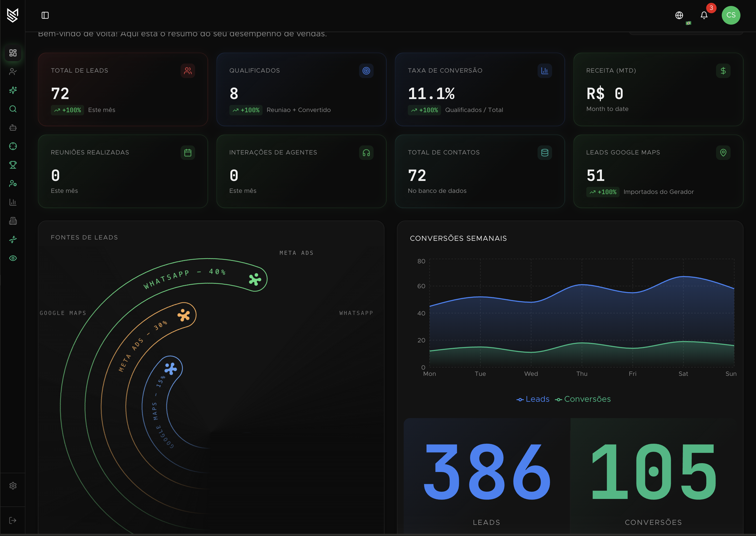
Task: Open the robot agent icon in sidebar
Action: tap(13, 128)
